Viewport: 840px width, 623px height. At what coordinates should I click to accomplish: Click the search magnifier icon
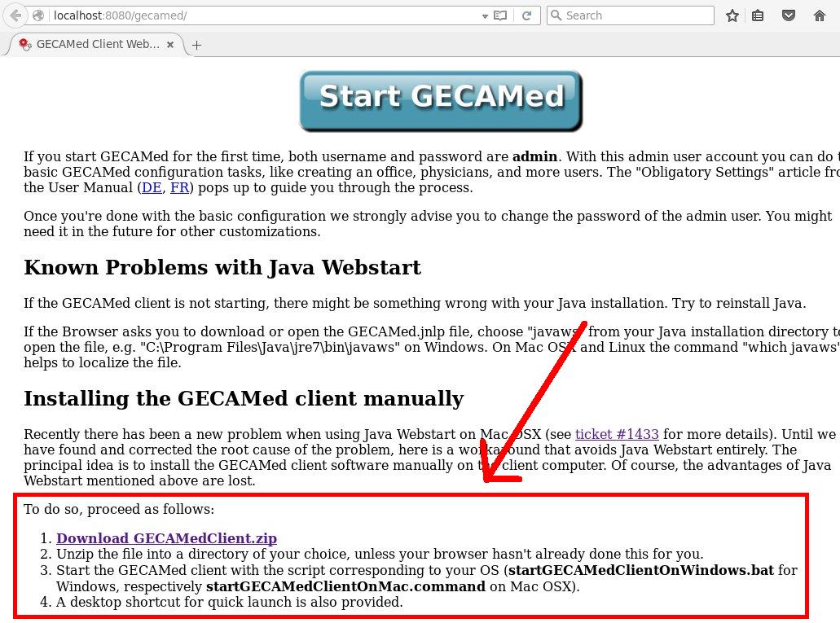coord(556,15)
